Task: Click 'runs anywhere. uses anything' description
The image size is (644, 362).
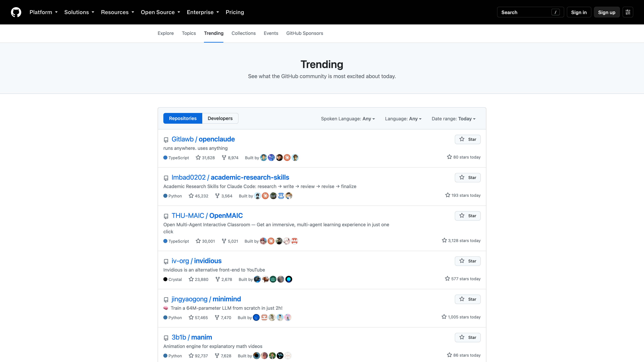Action: [x=196, y=148]
